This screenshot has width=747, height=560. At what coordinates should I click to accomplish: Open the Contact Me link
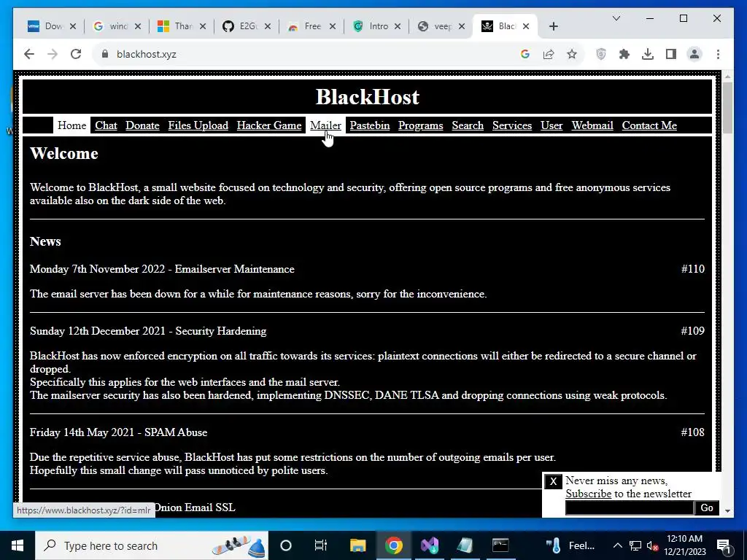click(649, 125)
